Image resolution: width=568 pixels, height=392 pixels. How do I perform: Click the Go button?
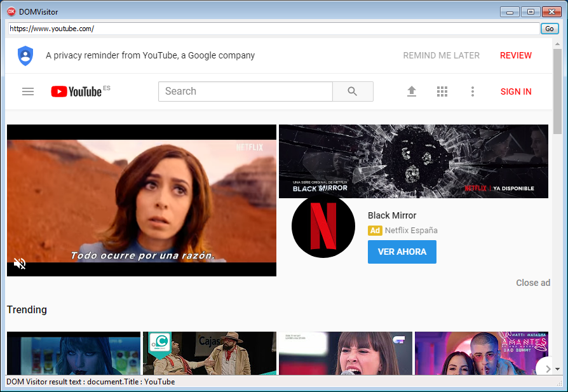pos(550,29)
